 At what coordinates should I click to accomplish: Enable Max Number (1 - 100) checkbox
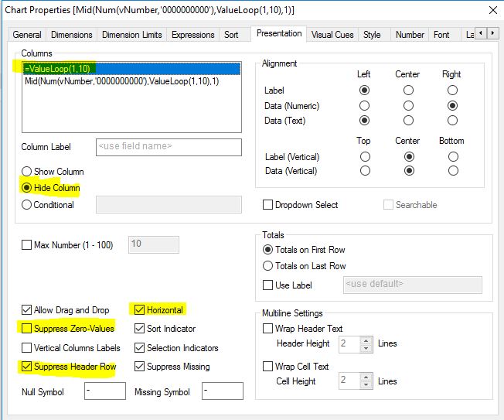point(26,245)
